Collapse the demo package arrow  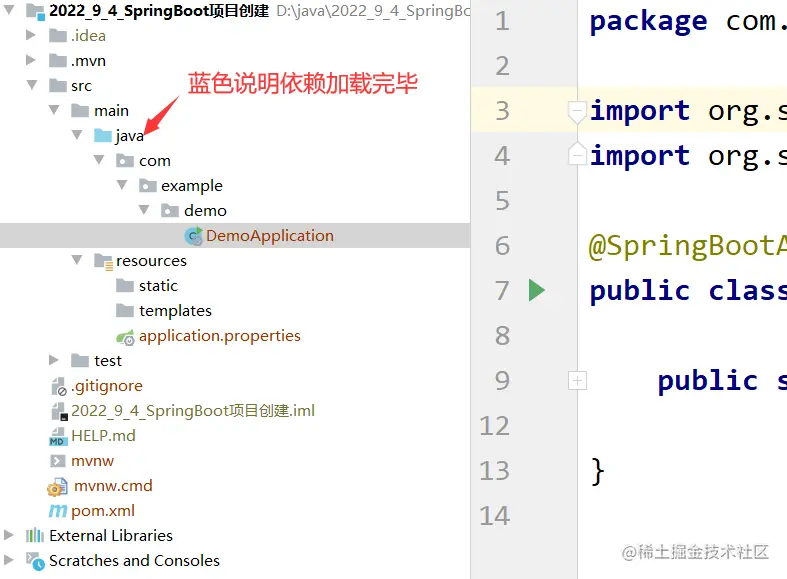click(x=144, y=210)
